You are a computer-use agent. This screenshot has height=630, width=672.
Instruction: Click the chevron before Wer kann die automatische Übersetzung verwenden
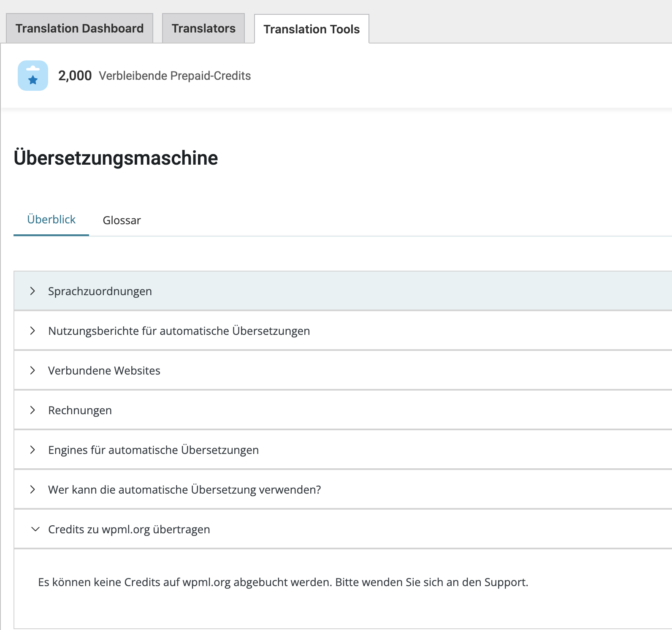click(33, 489)
